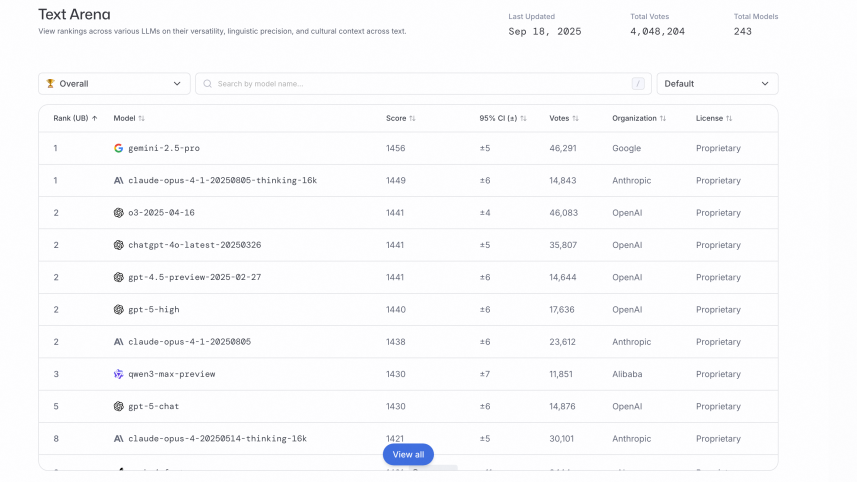This screenshot has height=482, width=857.
Task: Click OpenAI icon beside chatgpt-4o-latest-20250326
Action: coord(118,245)
